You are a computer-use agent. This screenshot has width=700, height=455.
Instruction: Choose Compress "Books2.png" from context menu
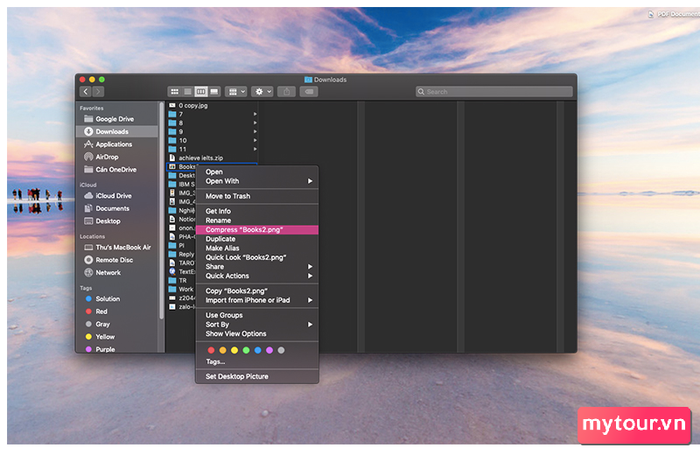click(244, 230)
